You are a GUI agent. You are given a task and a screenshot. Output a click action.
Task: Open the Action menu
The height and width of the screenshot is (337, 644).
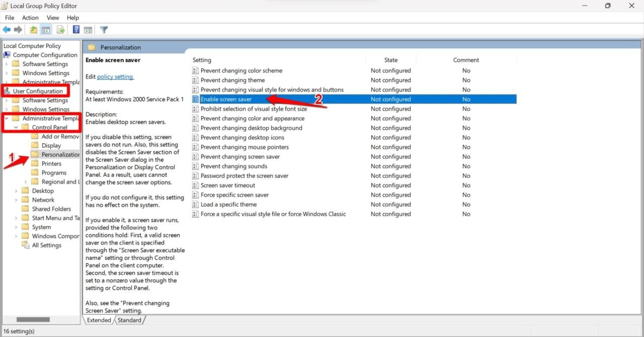pyautogui.click(x=30, y=17)
